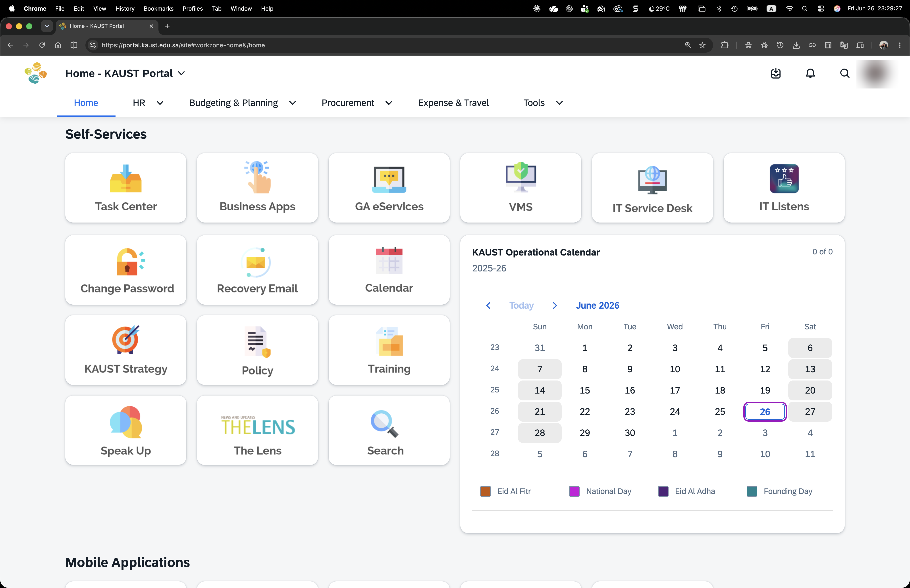This screenshot has width=910, height=588.
Task: Bookmark this page with star icon
Action: point(702,45)
